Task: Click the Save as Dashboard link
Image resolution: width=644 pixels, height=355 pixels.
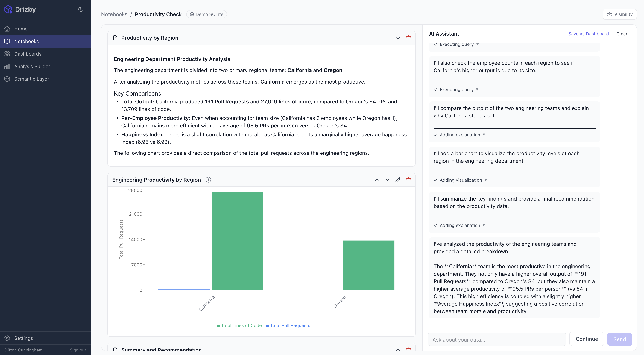Action: (589, 34)
